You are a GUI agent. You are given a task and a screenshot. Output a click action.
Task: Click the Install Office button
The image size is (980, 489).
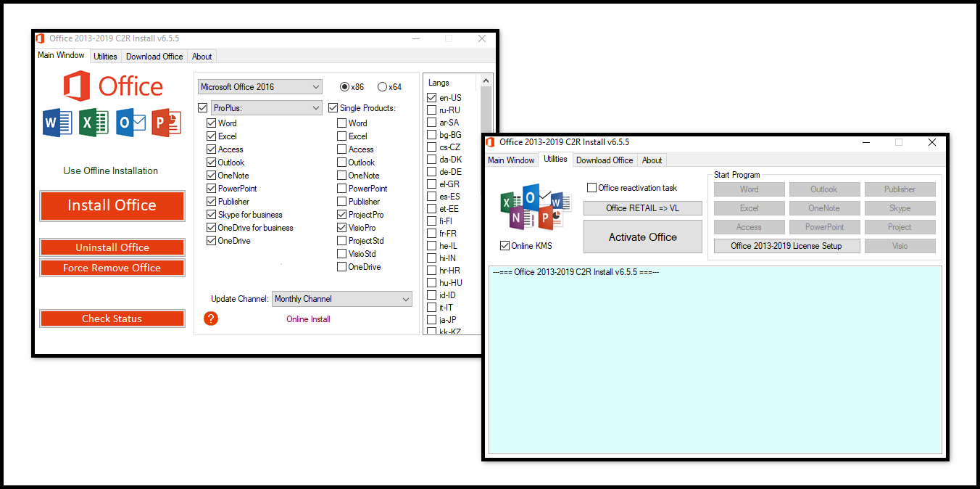[x=112, y=205]
